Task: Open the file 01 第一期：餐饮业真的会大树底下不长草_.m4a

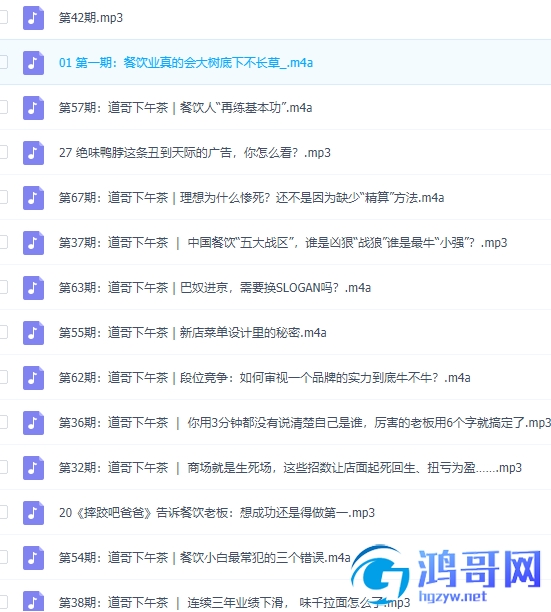Action: (x=186, y=63)
